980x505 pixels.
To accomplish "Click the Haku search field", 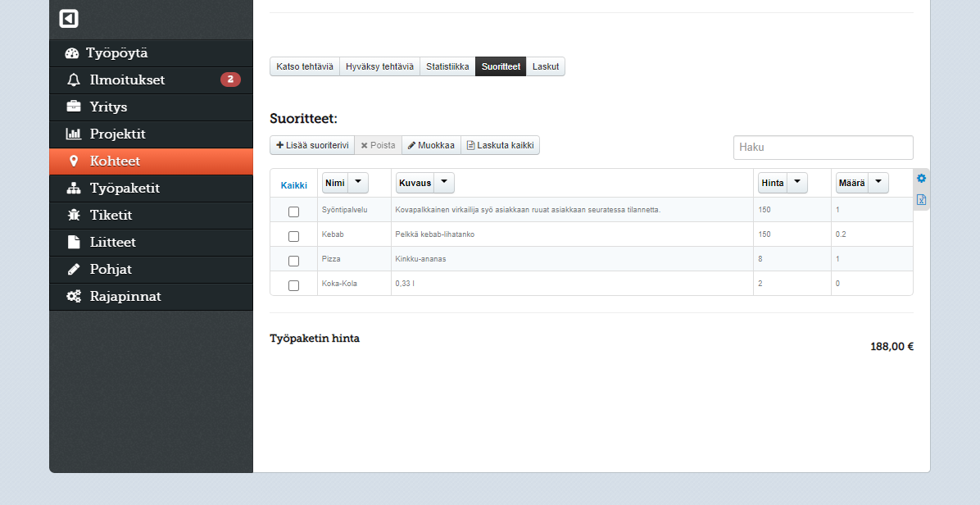I will (x=823, y=148).
